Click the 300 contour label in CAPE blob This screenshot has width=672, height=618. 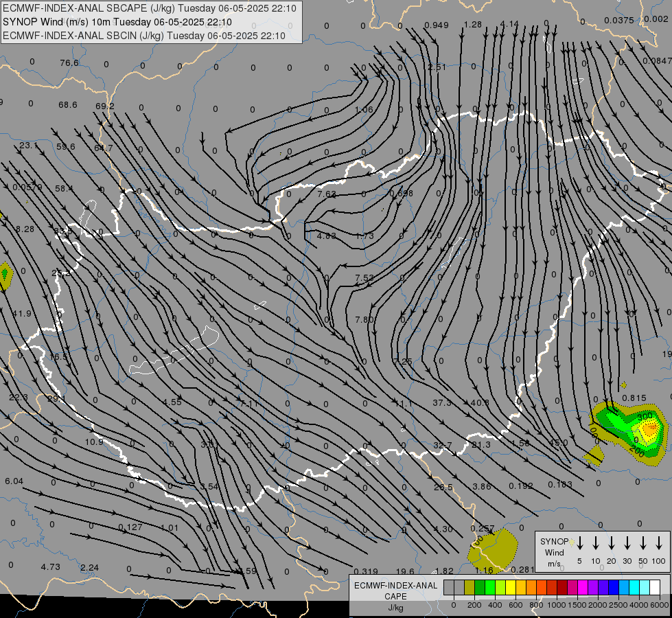click(x=645, y=416)
